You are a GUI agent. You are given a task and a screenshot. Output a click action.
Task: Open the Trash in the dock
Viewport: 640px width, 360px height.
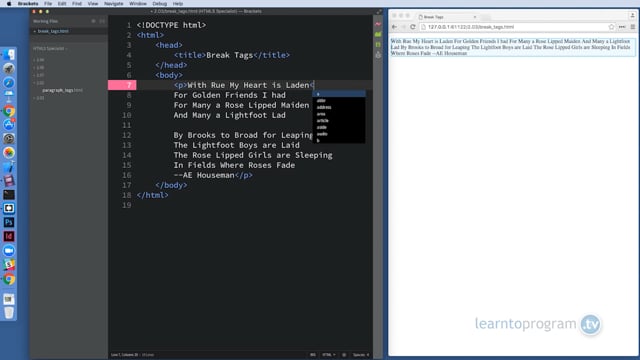coord(9,313)
